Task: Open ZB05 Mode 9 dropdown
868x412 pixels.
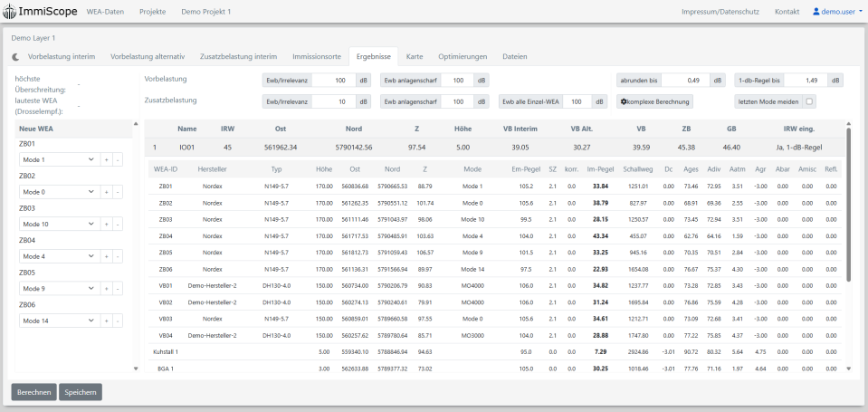Action: 59,289
